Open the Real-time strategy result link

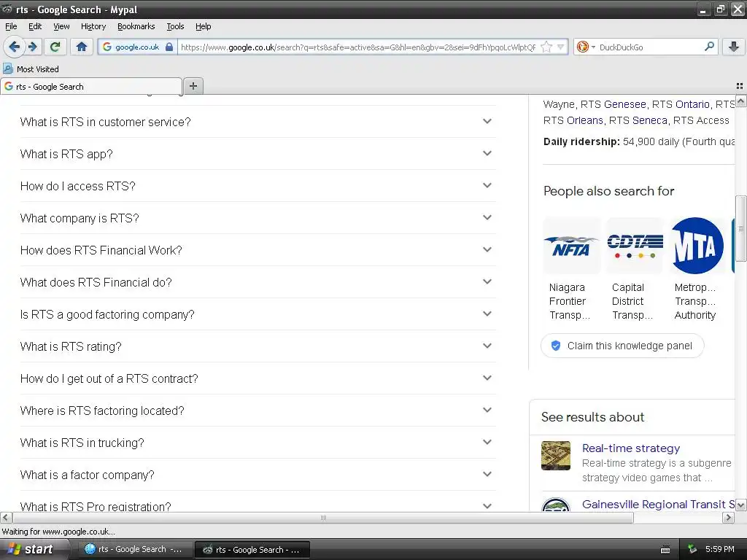[631, 448]
